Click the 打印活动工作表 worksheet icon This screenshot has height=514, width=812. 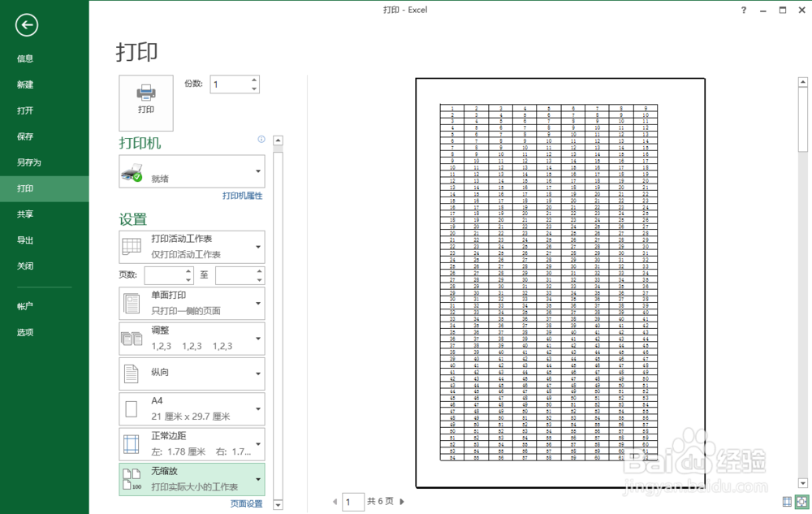(132, 246)
